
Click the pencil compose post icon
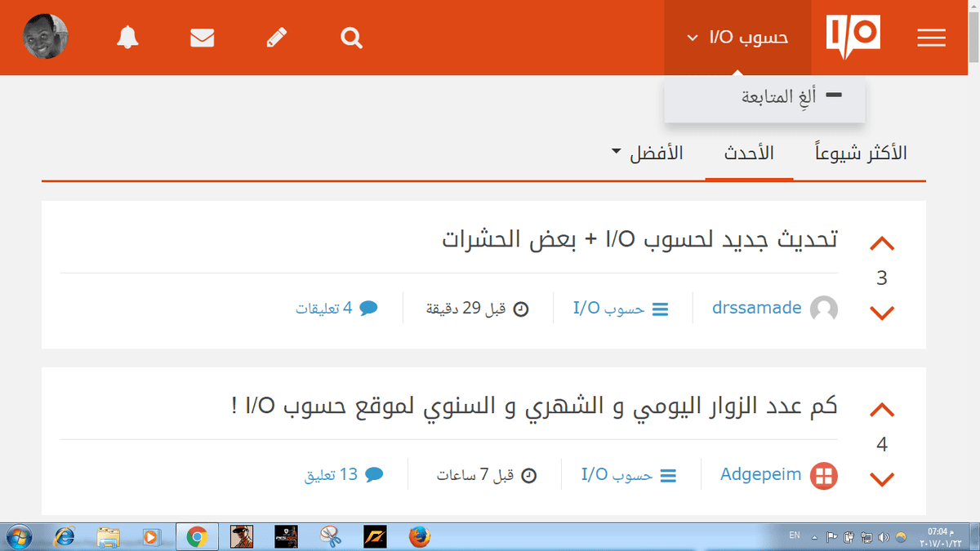pyautogui.click(x=277, y=38)
